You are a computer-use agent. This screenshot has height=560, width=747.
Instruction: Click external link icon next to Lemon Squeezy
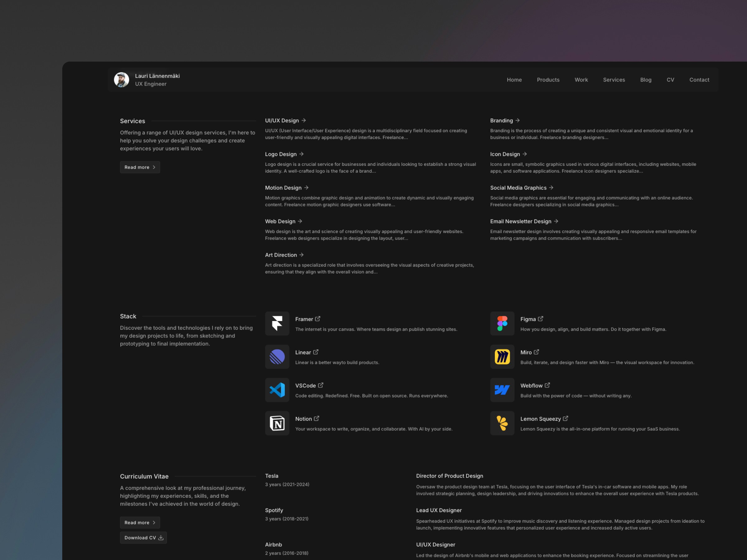tap(565, 418)
